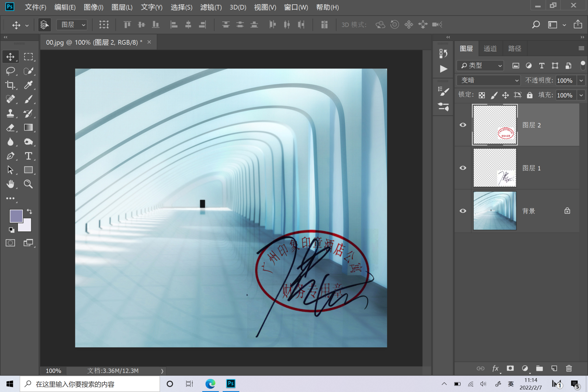Create a new layer using the page icon
This screenshot has width=588, height=392.
[554, 368]
